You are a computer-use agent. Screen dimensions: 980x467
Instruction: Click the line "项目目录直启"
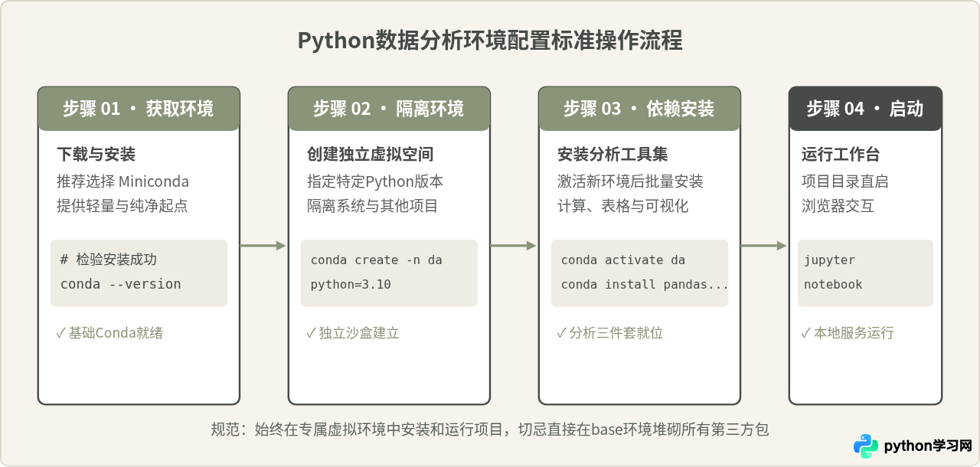[844, 181]
